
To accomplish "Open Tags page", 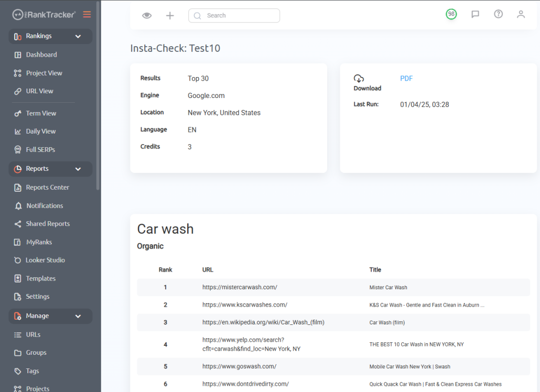I will click(x=33, y=371).
